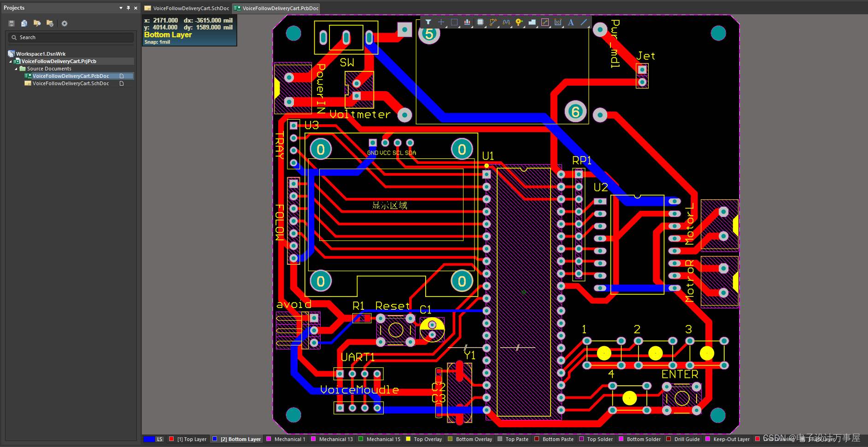Toggle Bottom Solder layer color box
868x447 pixels.
coord(621,439)
